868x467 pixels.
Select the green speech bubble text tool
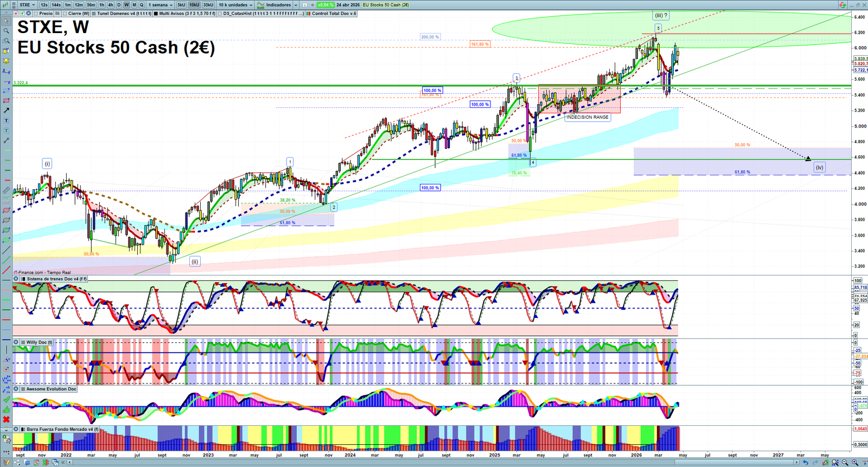(6, 131)
